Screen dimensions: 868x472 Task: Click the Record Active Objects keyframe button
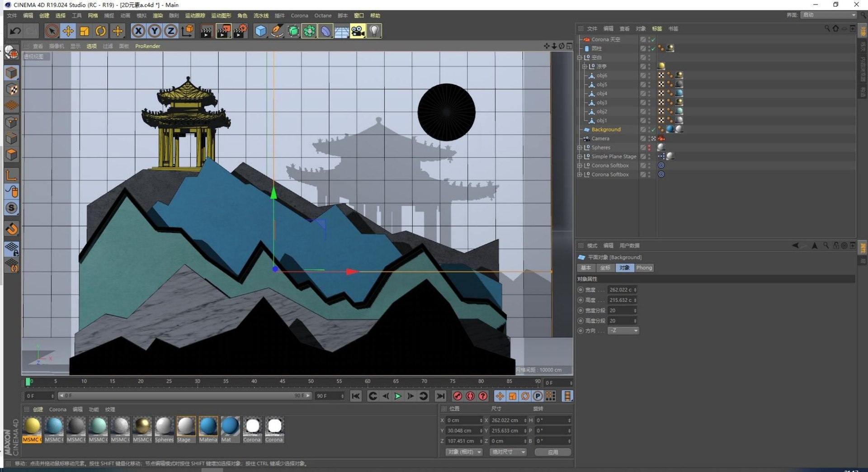coord(458,396)
